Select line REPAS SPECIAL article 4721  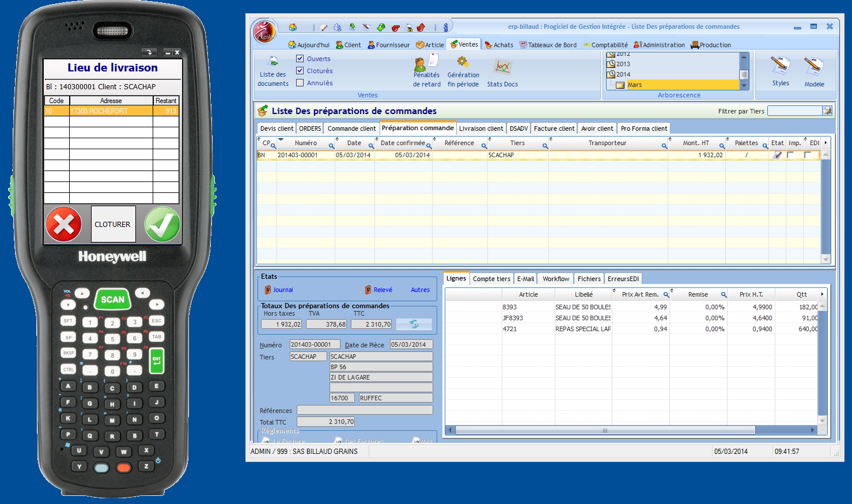[x=631, y=329]
